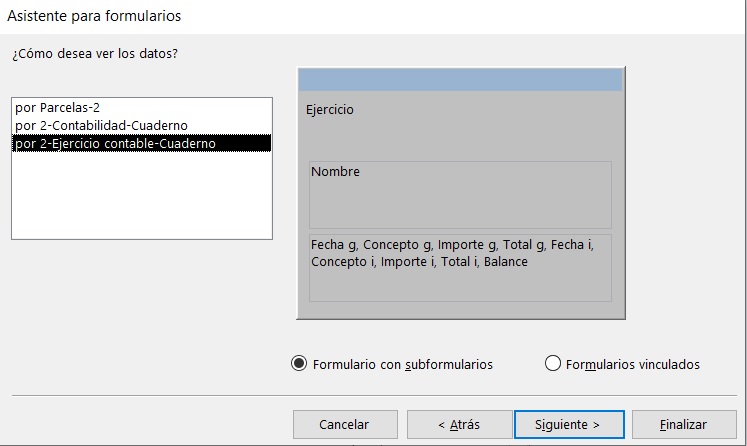Cancel the form wizard with Cancelar

point(345,424)
